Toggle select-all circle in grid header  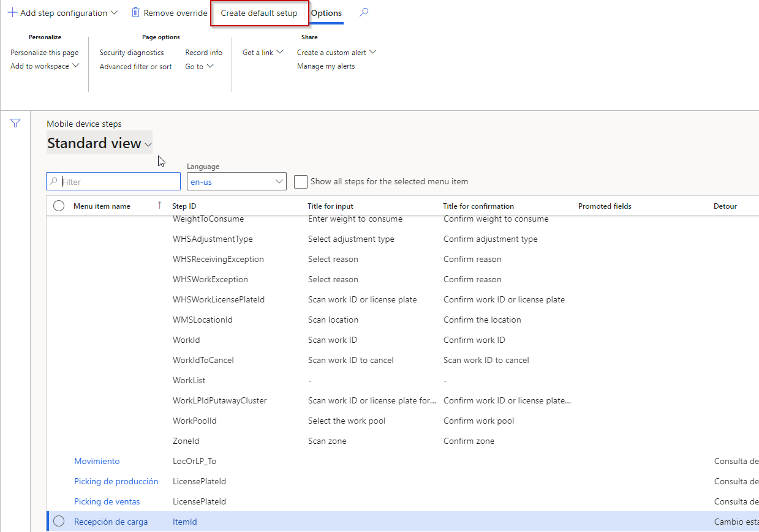[59, 206]
